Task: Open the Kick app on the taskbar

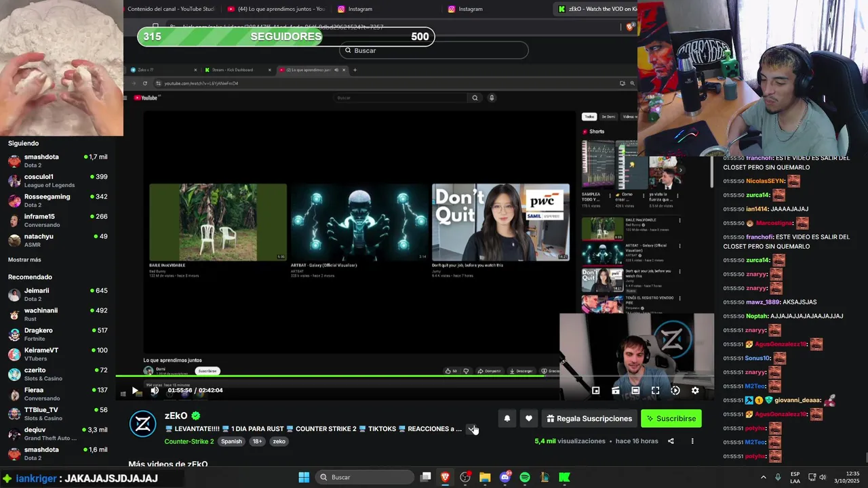Action: point(564,477)
